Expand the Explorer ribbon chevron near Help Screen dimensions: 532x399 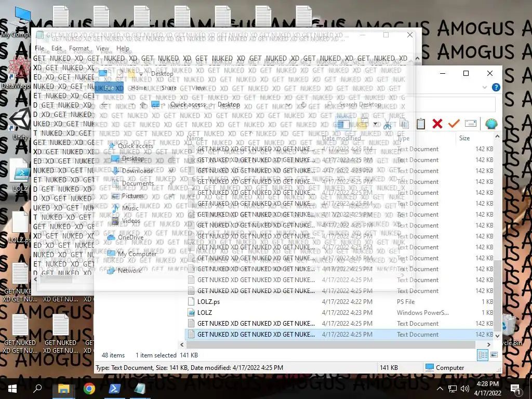pyautogui.click(x=484, y=87)
